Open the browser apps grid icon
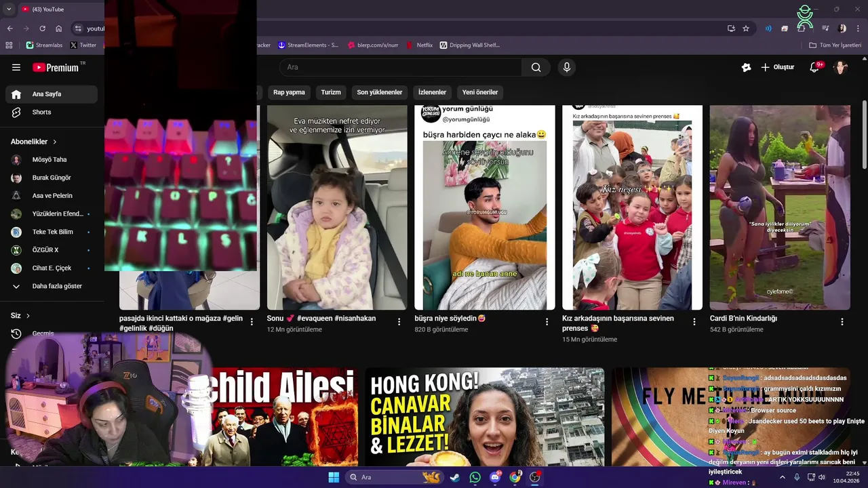 (9, 45)
